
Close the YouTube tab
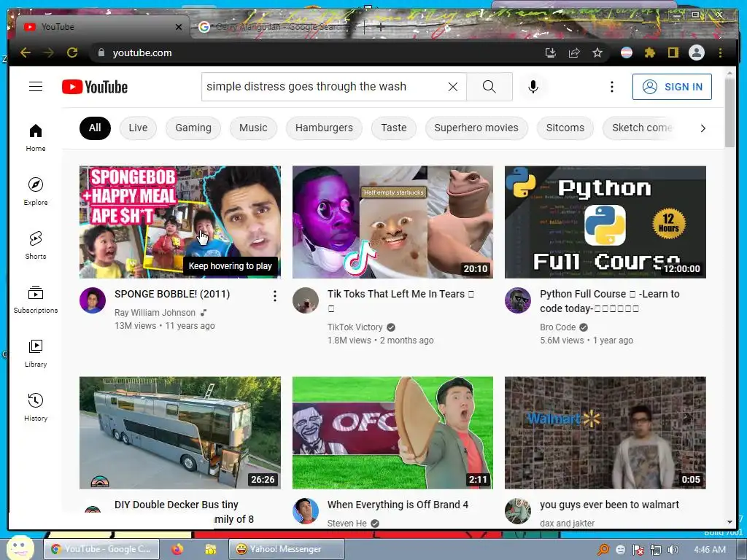179,27
